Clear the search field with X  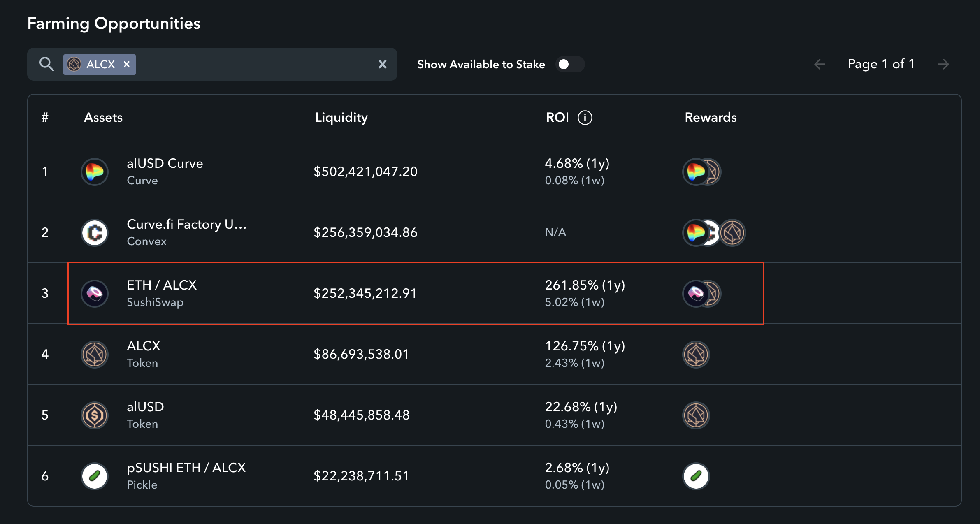click(383, 64)
